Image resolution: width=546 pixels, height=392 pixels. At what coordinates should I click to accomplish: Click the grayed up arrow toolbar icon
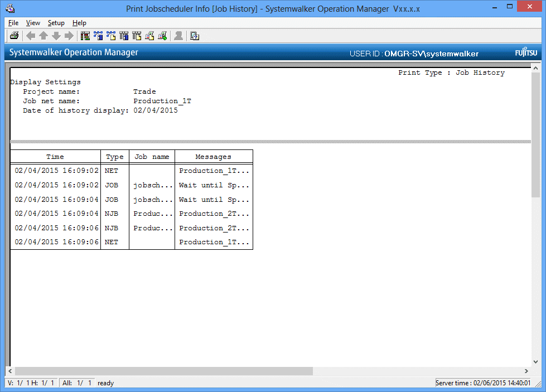point(44,36)
